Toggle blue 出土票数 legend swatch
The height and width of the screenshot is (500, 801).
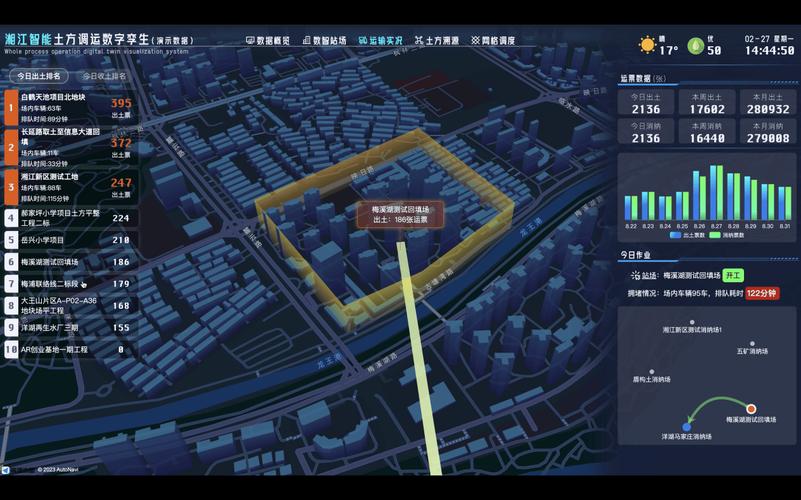[x=675, y=235]
